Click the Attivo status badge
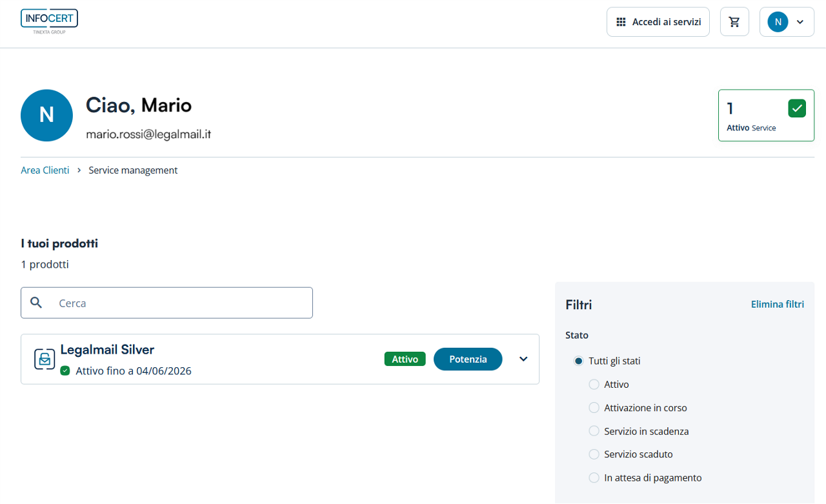The width and height of the screenshot is (826, 504). [405, 359]
